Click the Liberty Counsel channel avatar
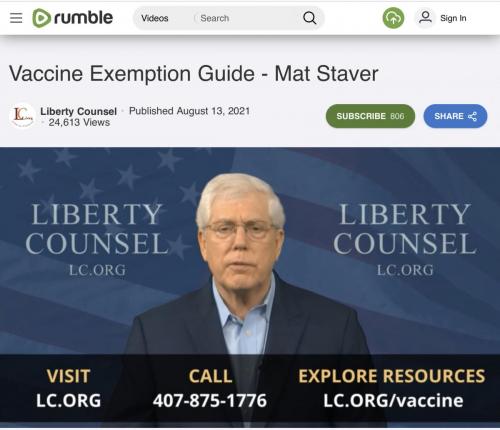This screenshot has height=430, width=500. 22,116
